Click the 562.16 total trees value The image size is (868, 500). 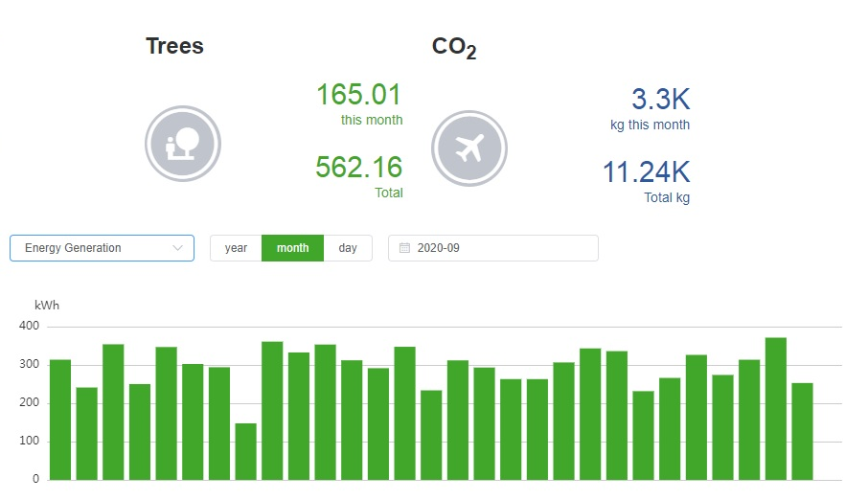pyautogui.click(x=358, y=168)
